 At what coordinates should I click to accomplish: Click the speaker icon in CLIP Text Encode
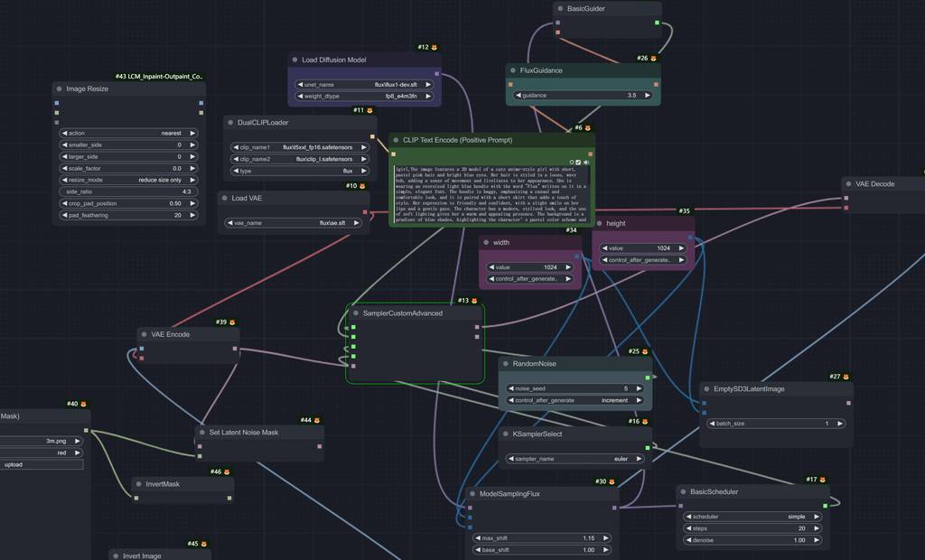[x=586, y=163]
